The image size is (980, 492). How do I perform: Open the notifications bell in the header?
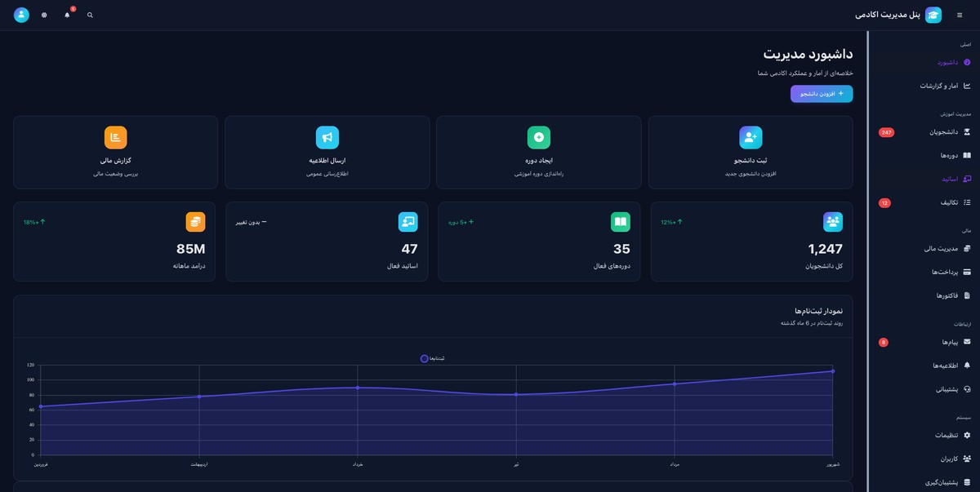point(67,16)
